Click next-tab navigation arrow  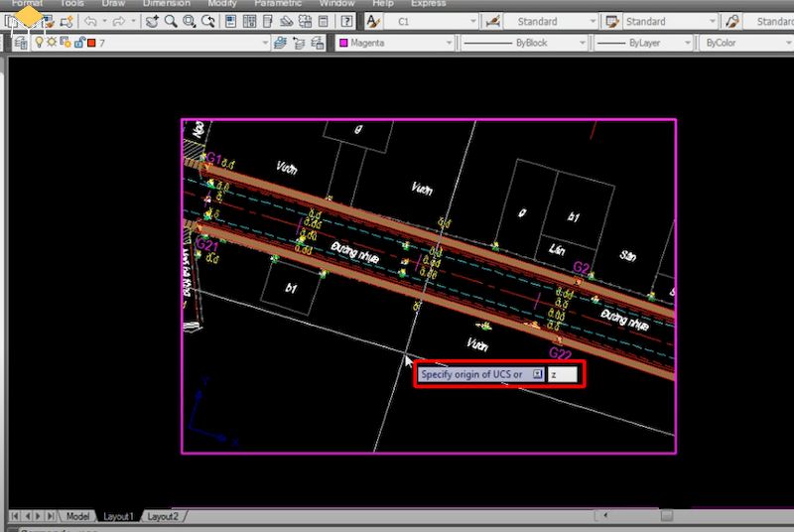39,516
